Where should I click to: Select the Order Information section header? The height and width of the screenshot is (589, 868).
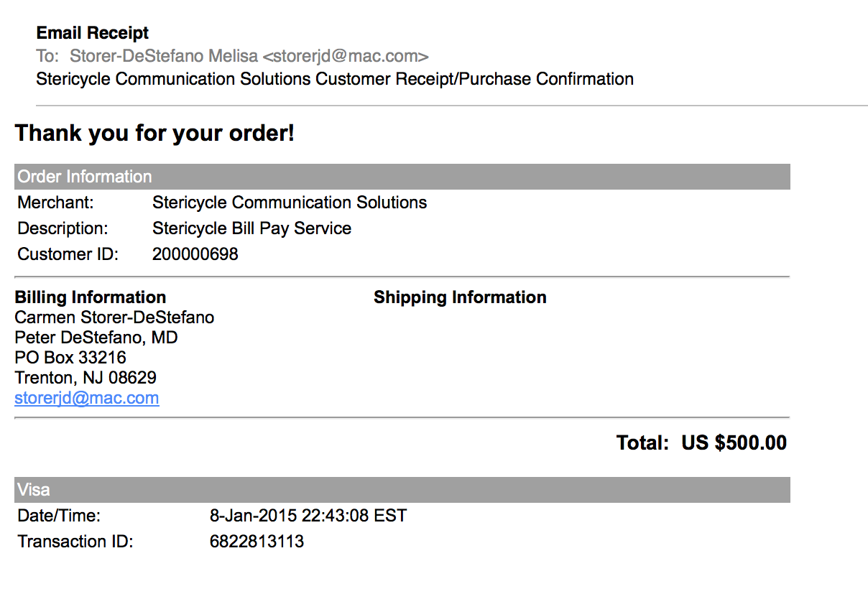[402, 177]
